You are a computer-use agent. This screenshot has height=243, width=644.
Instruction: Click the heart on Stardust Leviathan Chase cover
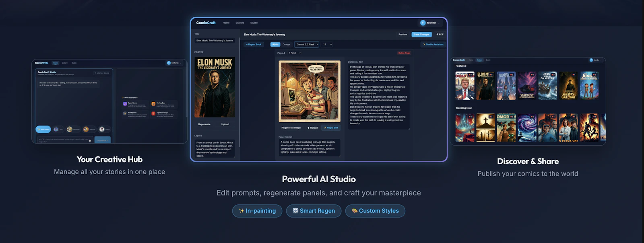tap(532, 75)
